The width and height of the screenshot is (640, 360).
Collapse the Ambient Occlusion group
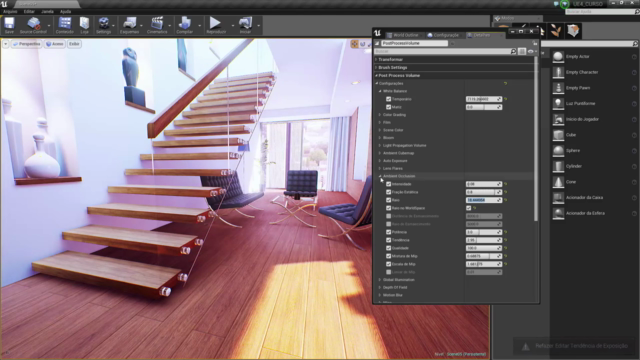pyautogui.click(x=380, y=176)
